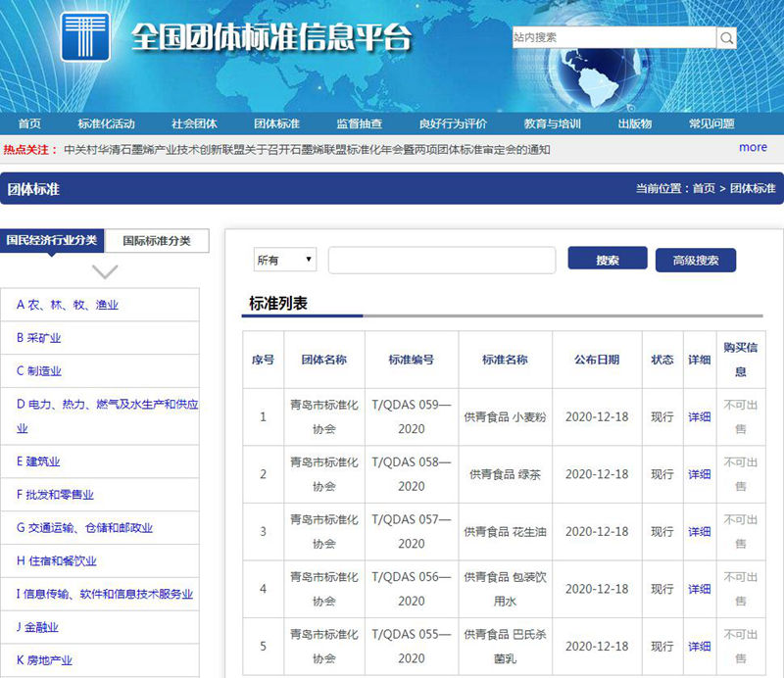Select category G 交通运输、仓储和邮政业
Image resolution: width=784 pixels, height=678 pixels.
(x=84, y=527)
